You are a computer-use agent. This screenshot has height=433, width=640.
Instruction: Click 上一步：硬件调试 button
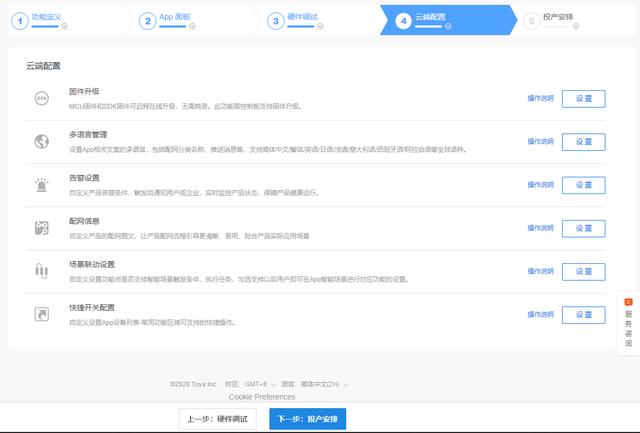[x=218, y=419]
